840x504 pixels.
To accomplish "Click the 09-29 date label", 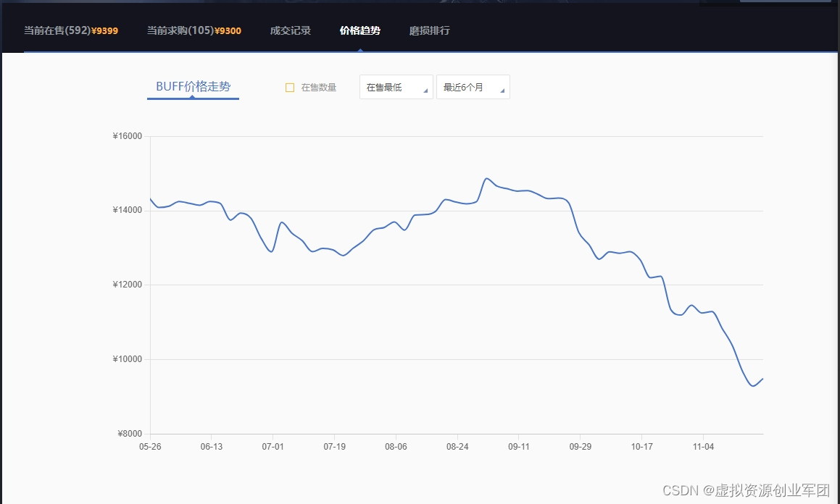I will 581,447.
